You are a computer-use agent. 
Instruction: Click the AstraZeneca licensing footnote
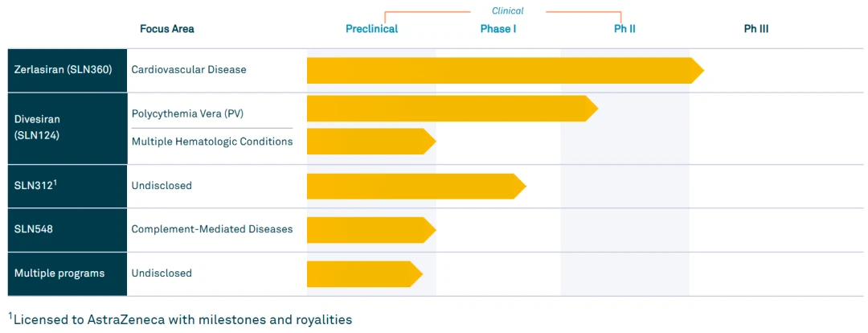pos(180,319)
